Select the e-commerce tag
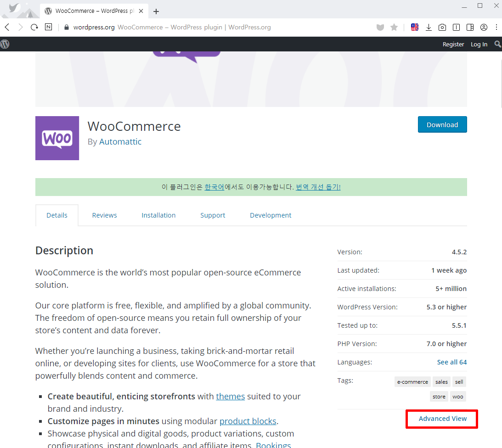The height and width of the screenshot is (448, 502). tap(412, 382)
